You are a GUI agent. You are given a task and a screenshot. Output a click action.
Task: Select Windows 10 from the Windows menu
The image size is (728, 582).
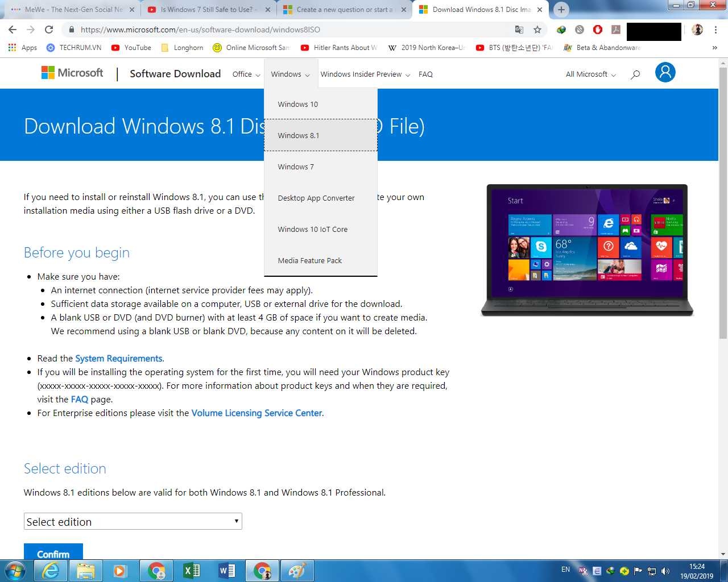[321, 104]
